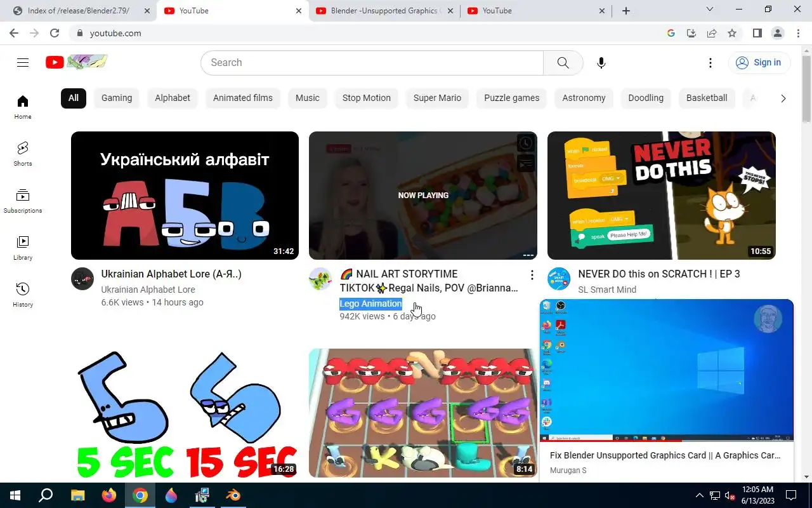Open Ukrainian Alphabet Lore (А-Я..) video title
Viewport: 812px width, 508px height.
click(x=171, y=274)
